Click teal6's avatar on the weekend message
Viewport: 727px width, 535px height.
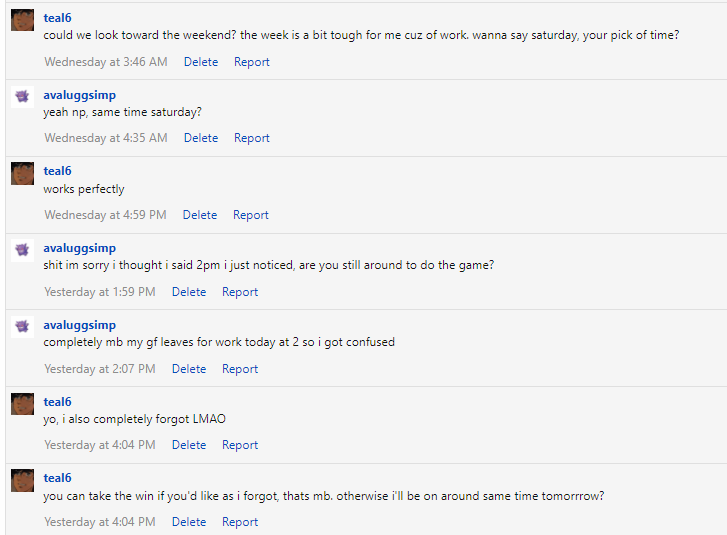pyautogui.click(x=22, y=20)
